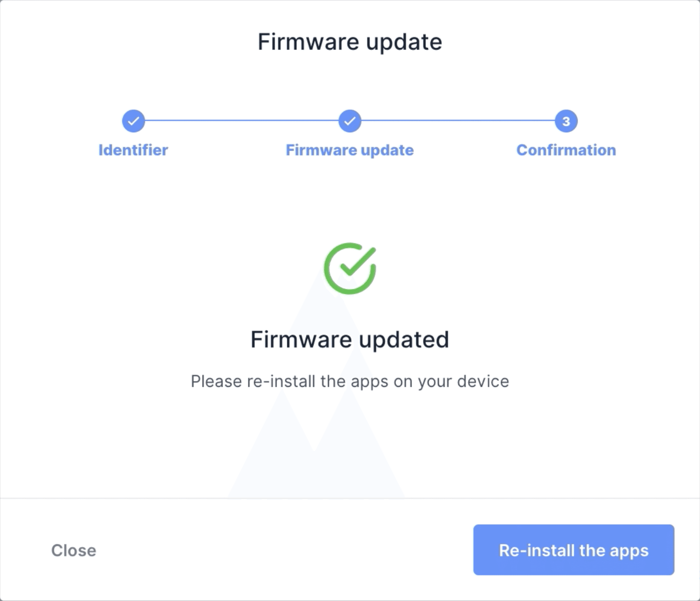Image resolution: width=700 pixels, height=601 pixels.
Task: Click the "Please re-install the apps" message
Action: [x=350, y=381]
